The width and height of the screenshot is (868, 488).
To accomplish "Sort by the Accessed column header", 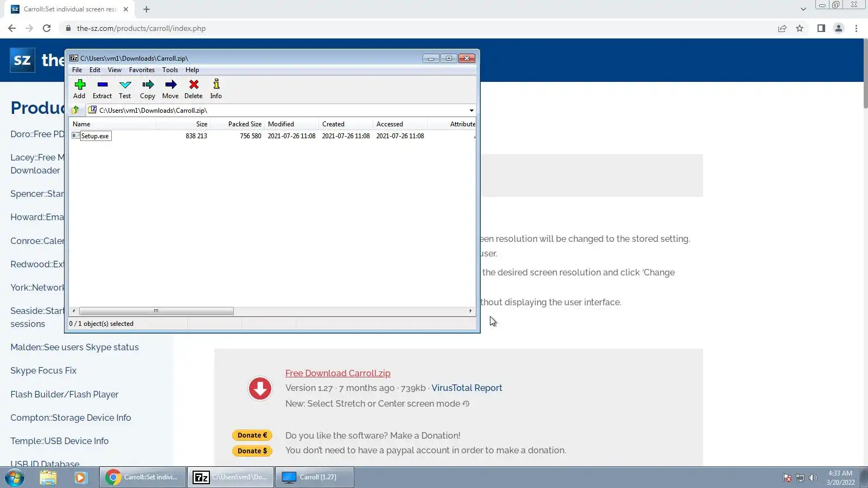I will [400, 124].
